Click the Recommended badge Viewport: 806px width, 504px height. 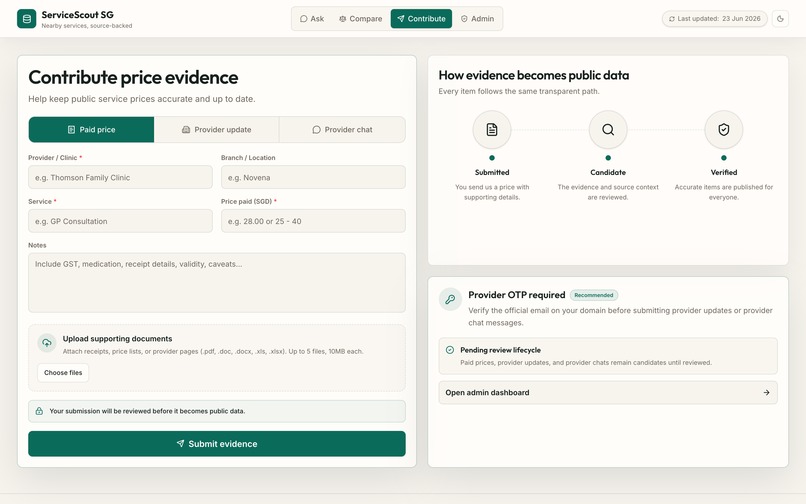tap(594, 295)
